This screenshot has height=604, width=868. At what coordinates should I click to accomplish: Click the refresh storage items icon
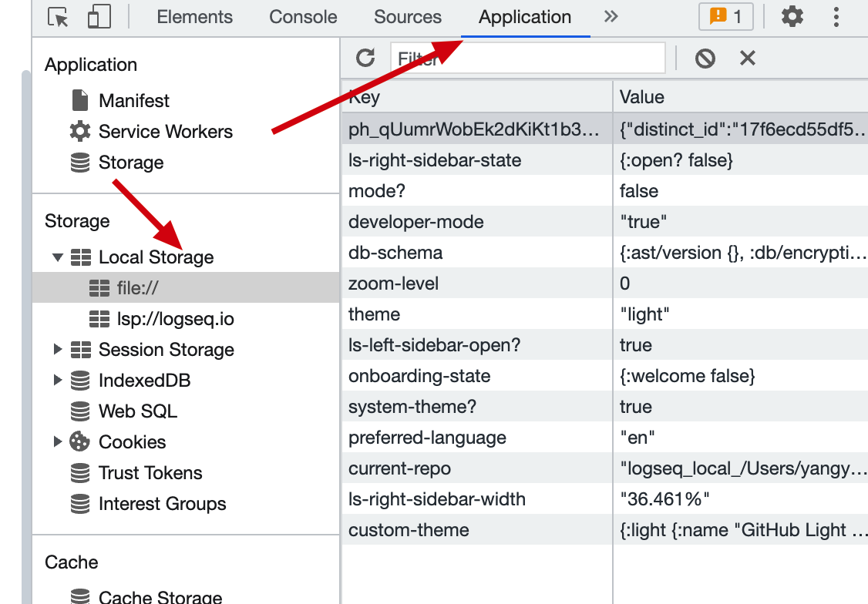(365, 57)
